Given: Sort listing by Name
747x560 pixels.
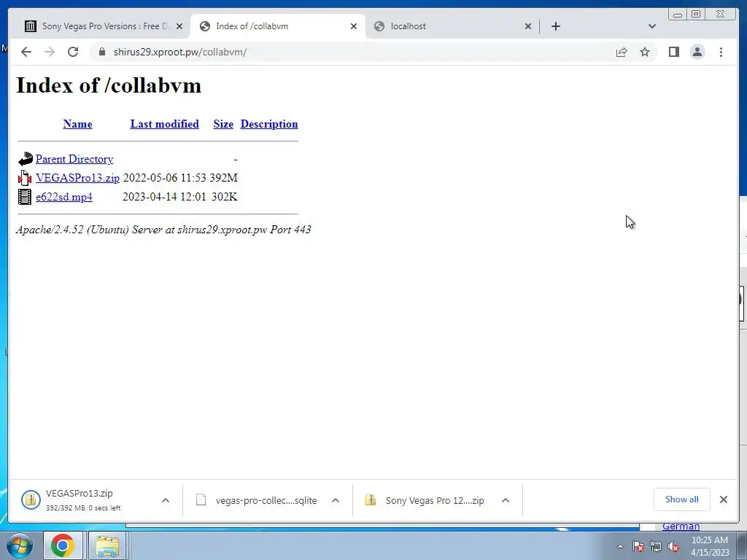Looking at the screenshot, I should 77,124.
